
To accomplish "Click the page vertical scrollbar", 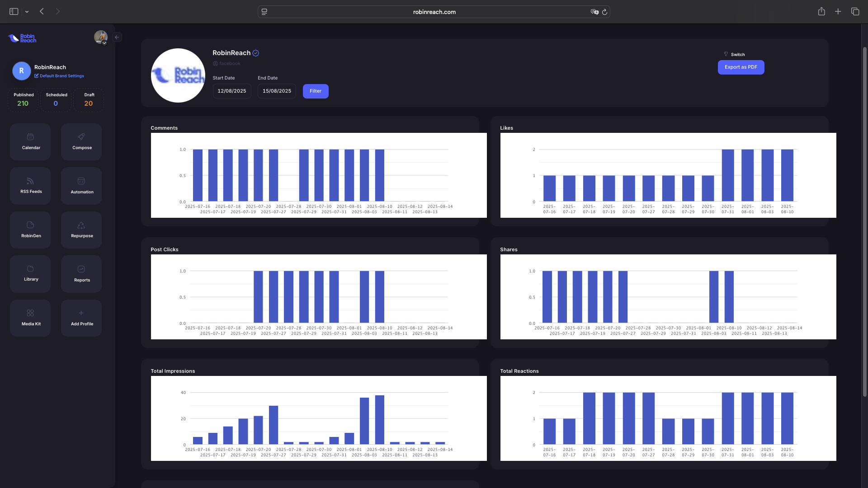I will pos(864,221).
